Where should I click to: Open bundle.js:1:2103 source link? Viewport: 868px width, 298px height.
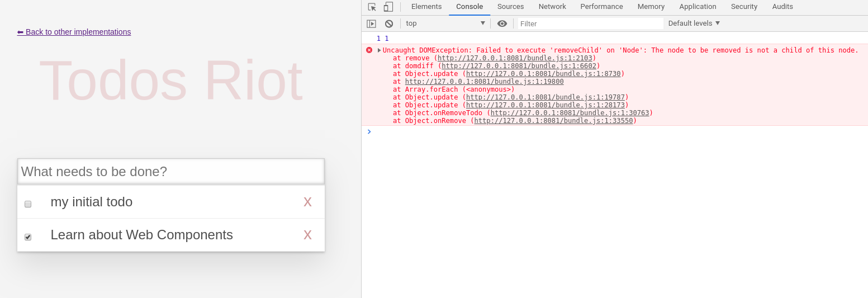pyautogui.click(x=515, y=58)
